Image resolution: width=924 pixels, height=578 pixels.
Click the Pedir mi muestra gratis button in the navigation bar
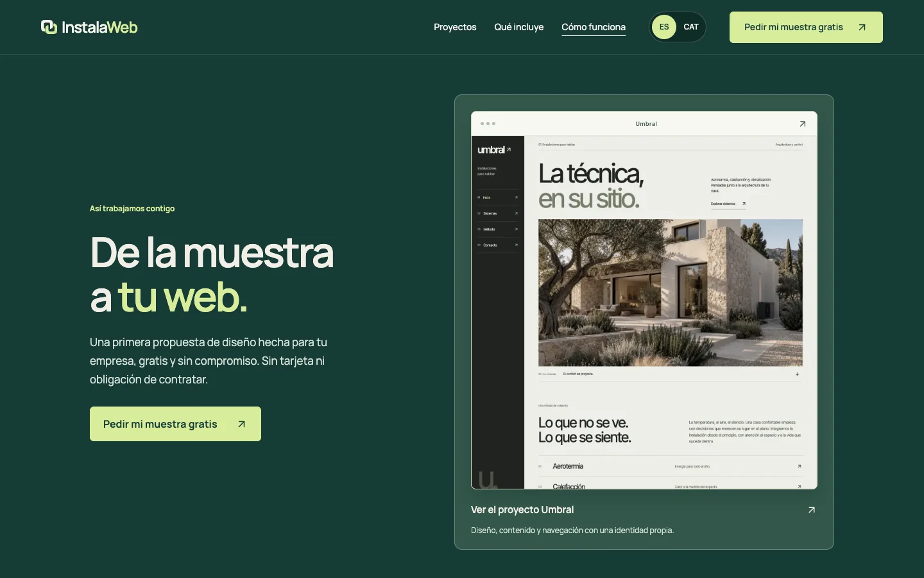click(806, 27)
